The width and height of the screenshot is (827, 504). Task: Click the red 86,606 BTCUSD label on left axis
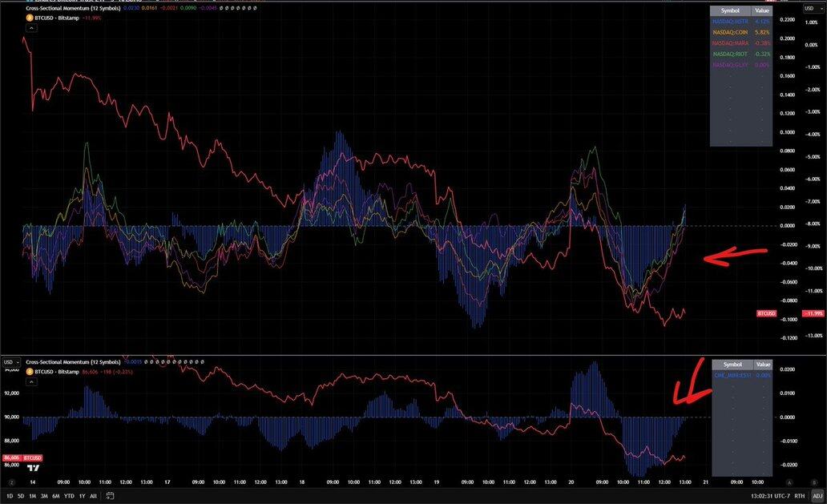click(x=22, y=458)
